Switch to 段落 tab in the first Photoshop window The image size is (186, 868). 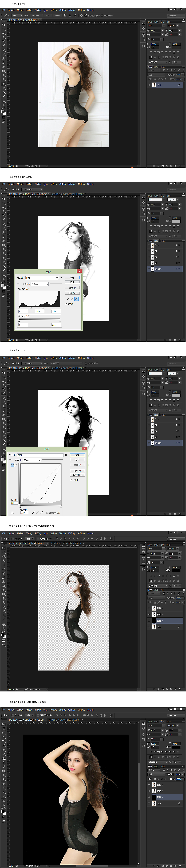point(169,22)
